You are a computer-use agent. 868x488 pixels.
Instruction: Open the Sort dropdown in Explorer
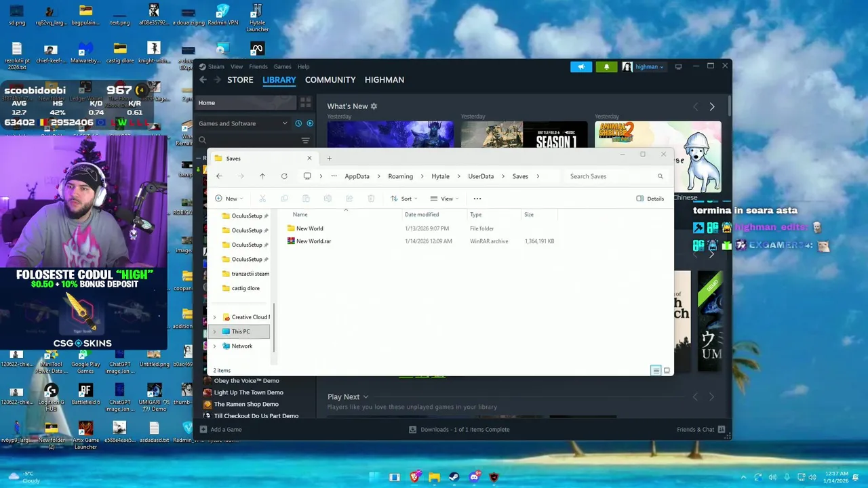coord(404,199)
